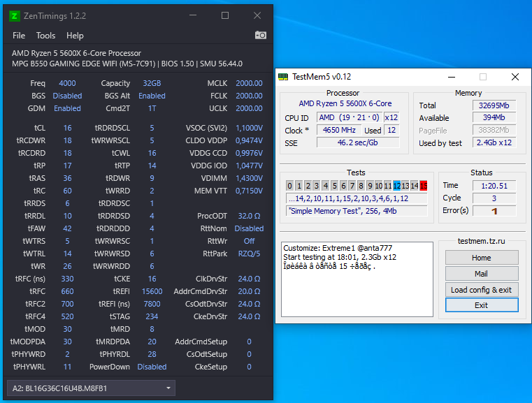The width and height of the screenshot is (532, 403).
Task: Click the tRC value 60
Action: point(67,191)
